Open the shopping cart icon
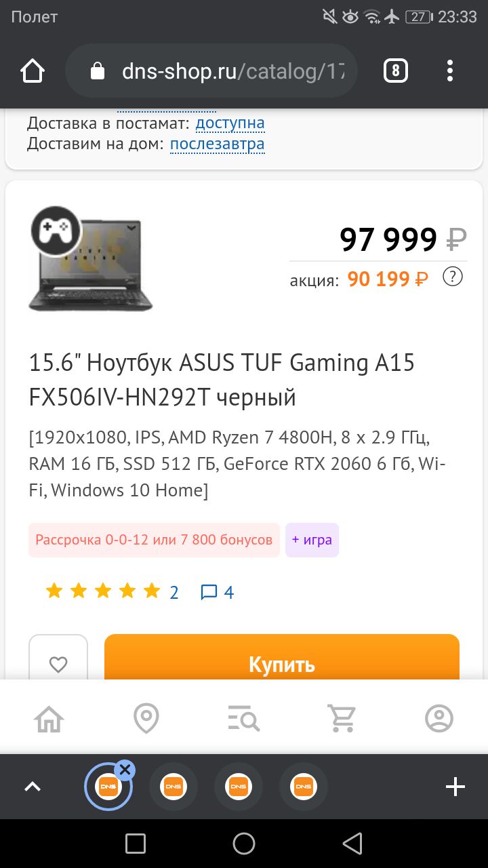The image size is (488, 868). [342, 718]
